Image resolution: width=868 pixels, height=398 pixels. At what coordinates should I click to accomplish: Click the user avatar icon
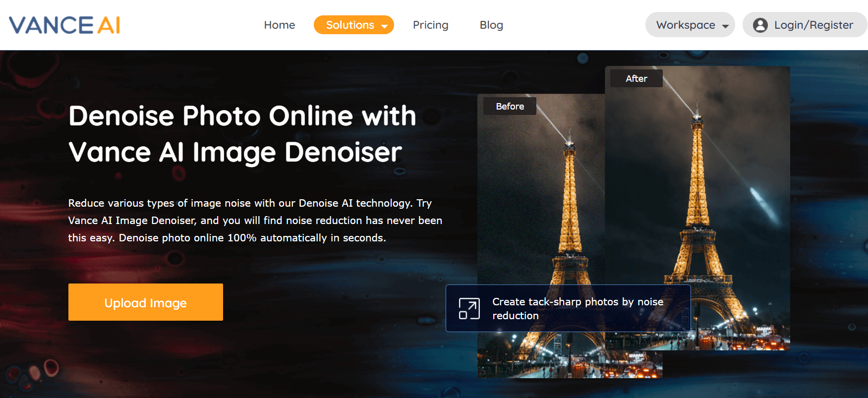(760, 25)
